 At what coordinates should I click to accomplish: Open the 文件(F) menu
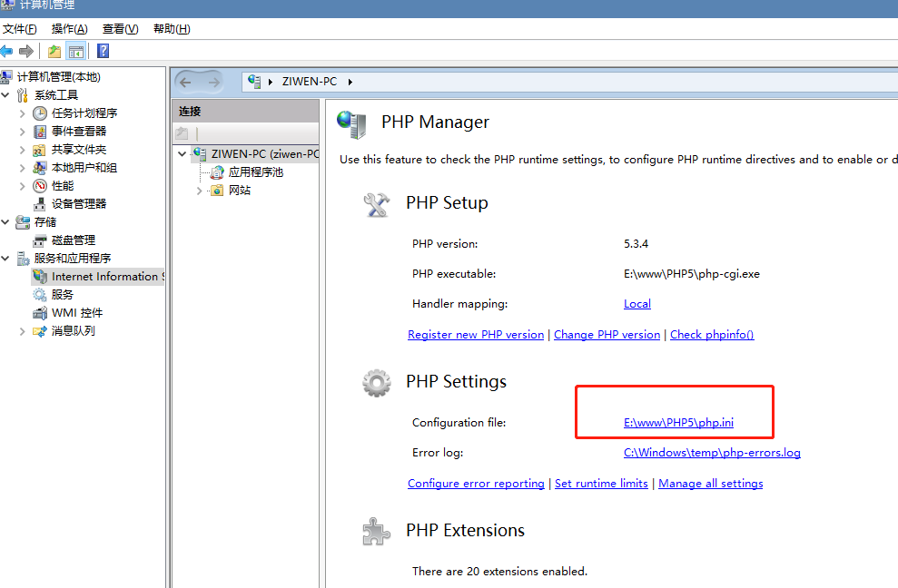[19, 29]
